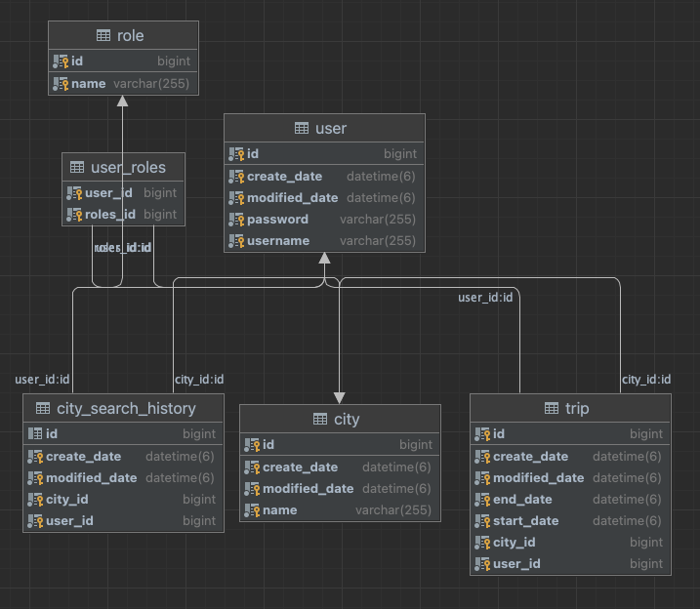
Task: Click the arrowhead pointing into role table
Action: 122,101
